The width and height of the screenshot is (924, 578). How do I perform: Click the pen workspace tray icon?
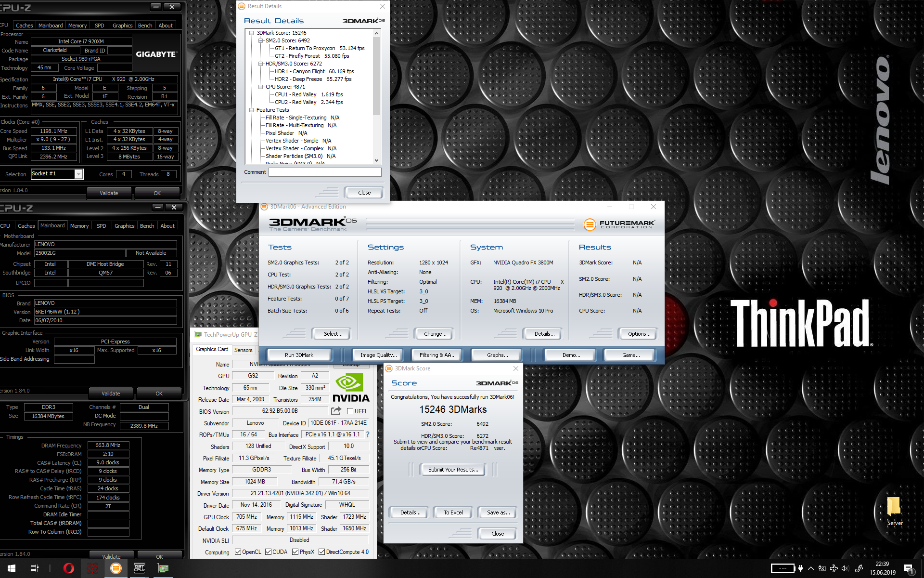tap(859, 568)
